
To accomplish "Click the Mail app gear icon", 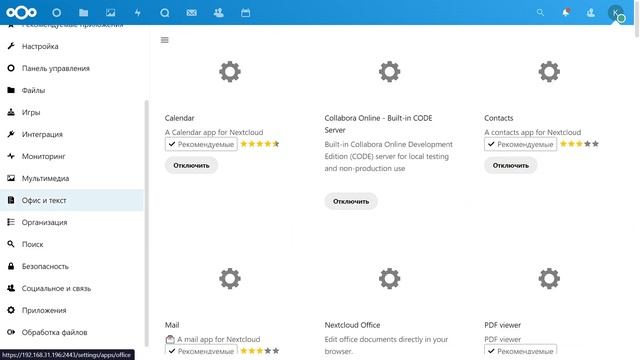I will coord(230,279).
